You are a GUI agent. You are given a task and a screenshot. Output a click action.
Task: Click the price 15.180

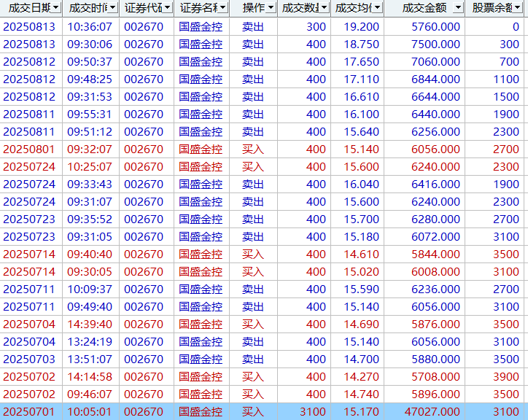(361, 237)
